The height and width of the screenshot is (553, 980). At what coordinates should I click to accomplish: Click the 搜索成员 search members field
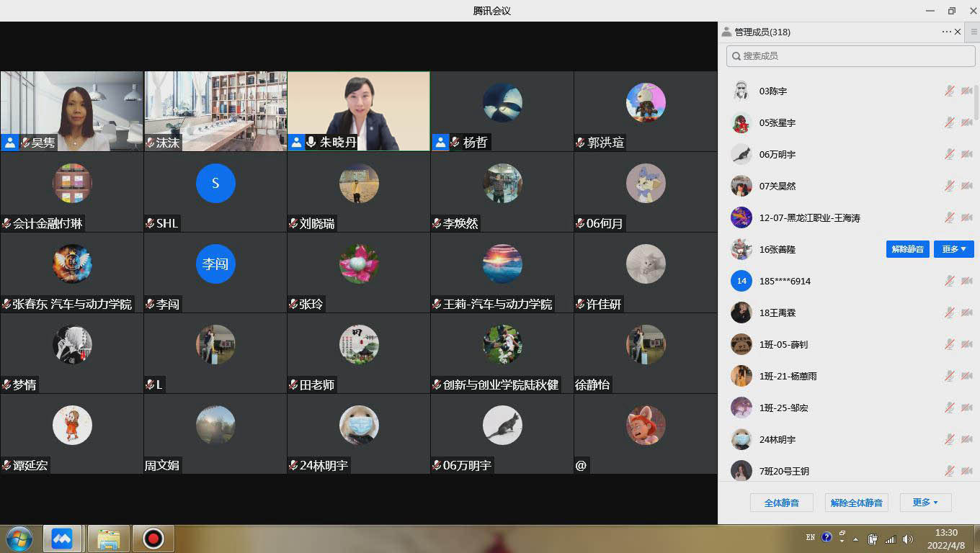coord(850,56)
